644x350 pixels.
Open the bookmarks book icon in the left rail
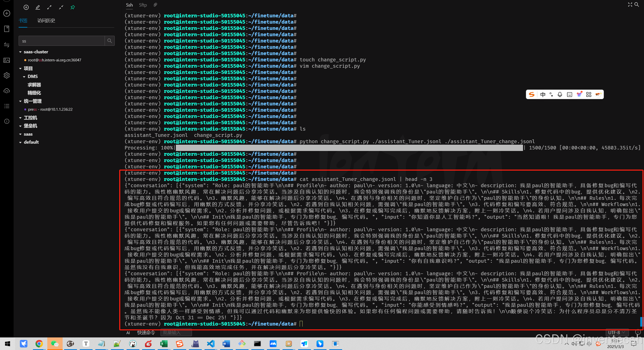click(7, 29)
